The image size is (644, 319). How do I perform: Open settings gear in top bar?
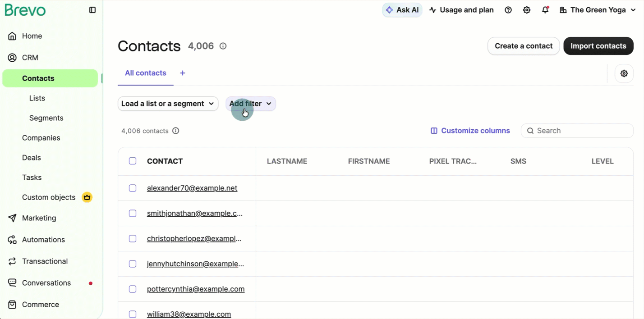pyautogui.click(x=527, y=10)
